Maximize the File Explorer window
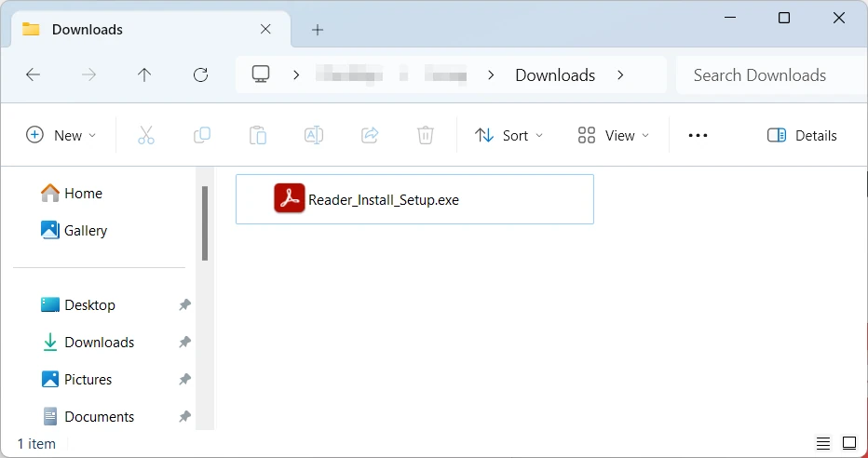 (784, 18)
